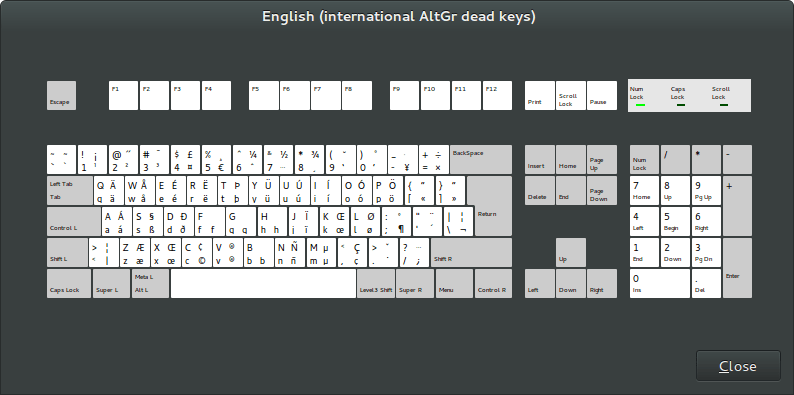Click the Meta L / Alt L key
This screenshot has height=395, width=794.
[x=150, y=283]
